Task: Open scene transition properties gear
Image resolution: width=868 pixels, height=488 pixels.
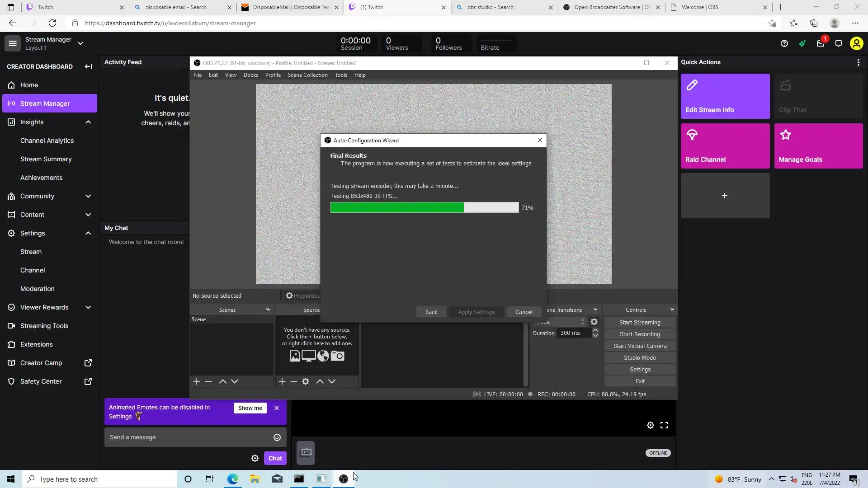Action: (x=594, y=322)
